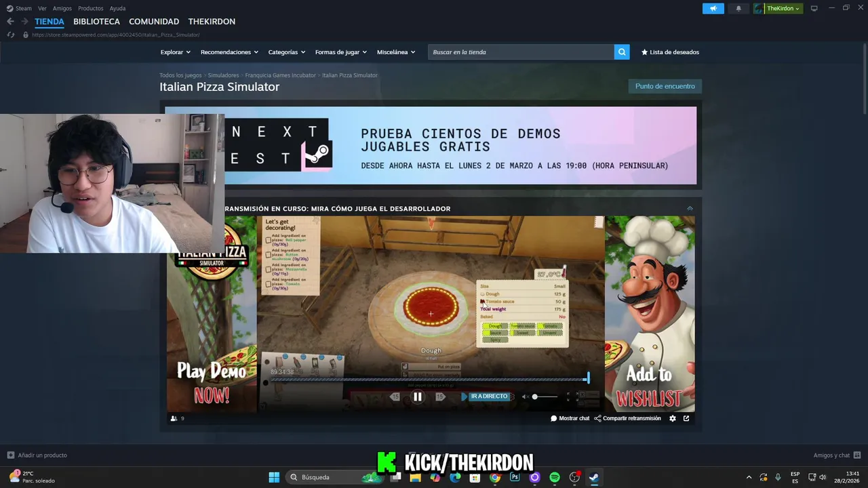Viewport: 868px width, 488px height.
Task: Focus the Buscar en la tienda field
Action: (521, 52)
